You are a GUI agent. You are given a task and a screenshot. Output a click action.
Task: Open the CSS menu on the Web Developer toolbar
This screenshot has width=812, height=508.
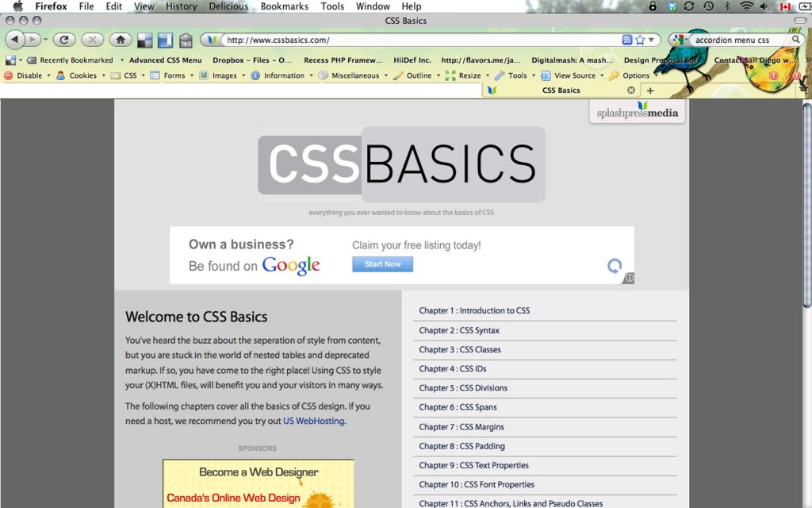(129, 75)
